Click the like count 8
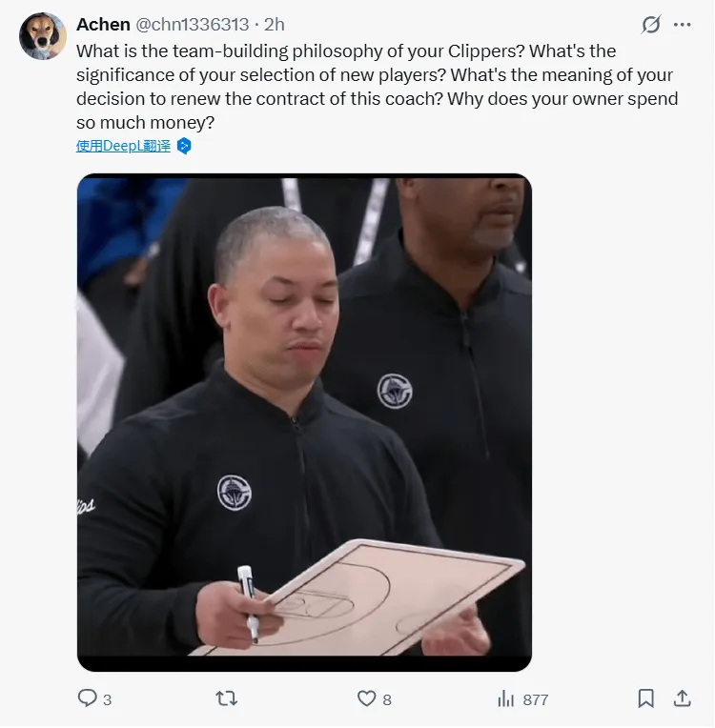This screenshot has width=715, height=728. [x=387, y=699]
